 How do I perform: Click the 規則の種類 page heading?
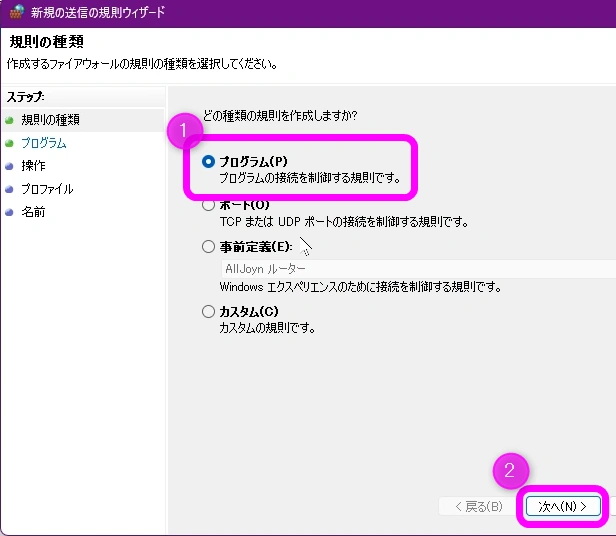coord(46,42)
